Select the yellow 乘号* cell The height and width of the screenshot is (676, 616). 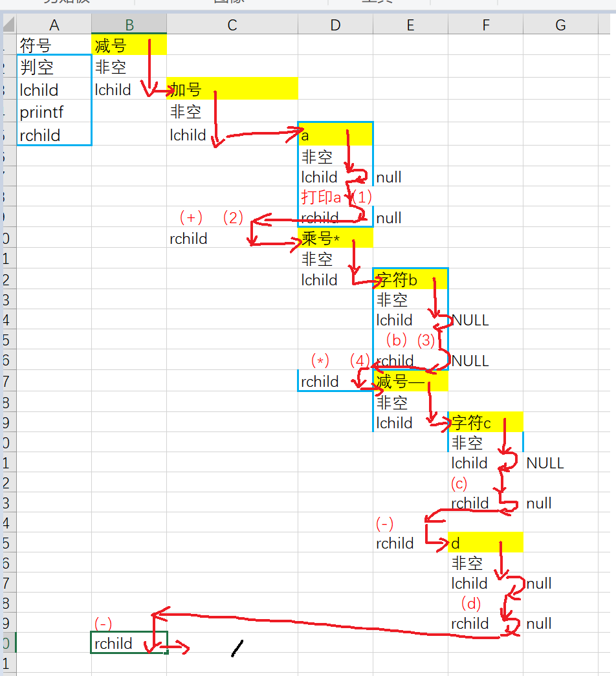(x=335, y=238)
